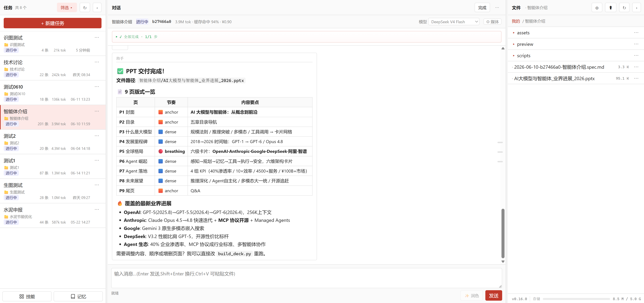Click the 进行中 status badge in header
Viewport: 644px width, 303px height.
pos(142,22)
